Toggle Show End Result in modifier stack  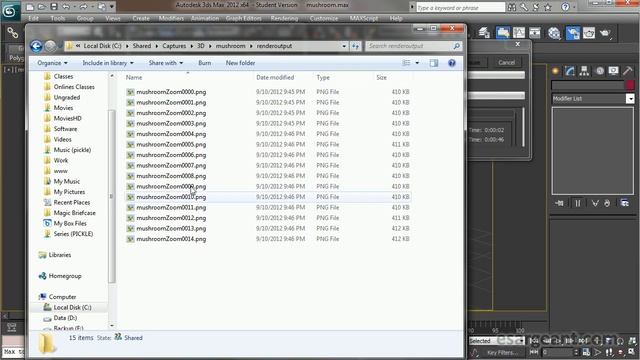point(578,203)
